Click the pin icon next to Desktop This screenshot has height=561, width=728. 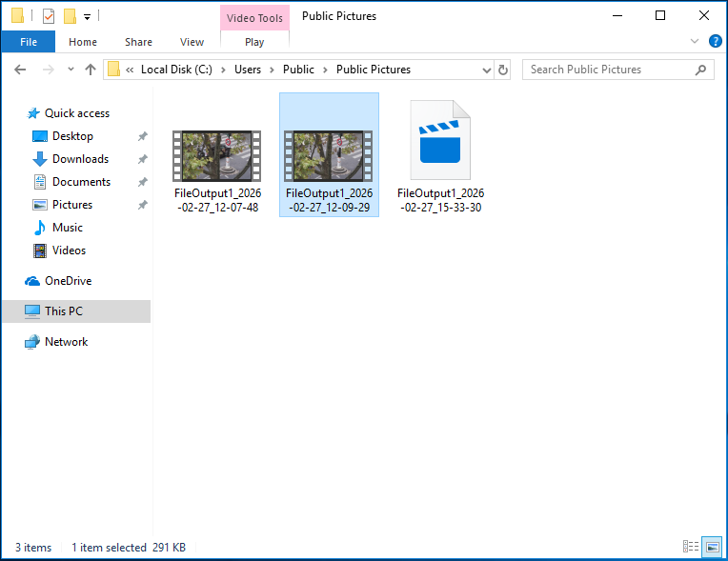[x=143, y=136]
